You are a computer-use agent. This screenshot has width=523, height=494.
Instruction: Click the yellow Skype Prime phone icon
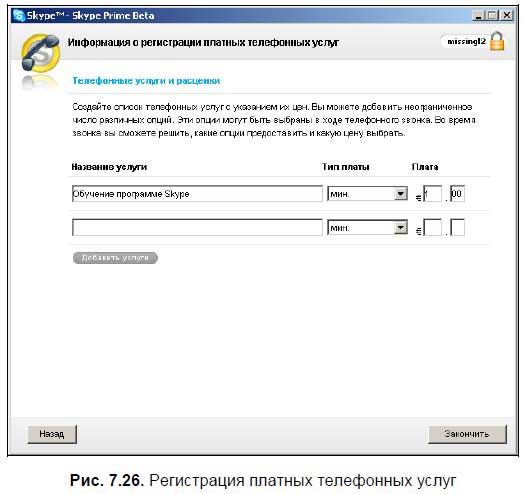tap(40, 53)
